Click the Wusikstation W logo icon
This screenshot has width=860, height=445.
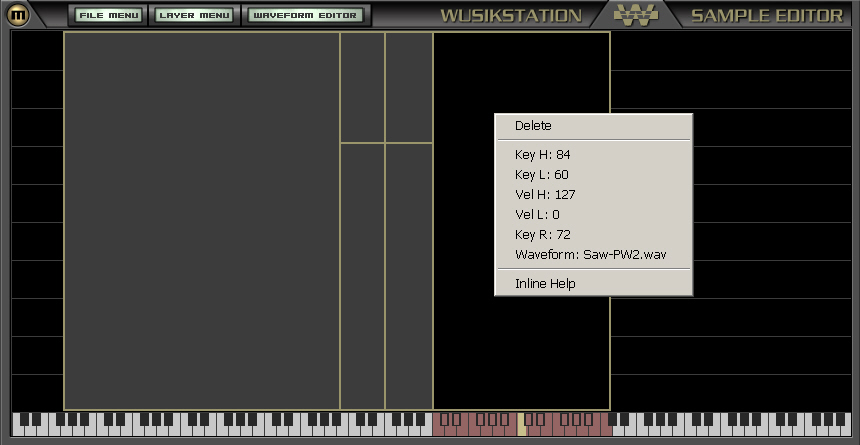[x=636, y=15]
